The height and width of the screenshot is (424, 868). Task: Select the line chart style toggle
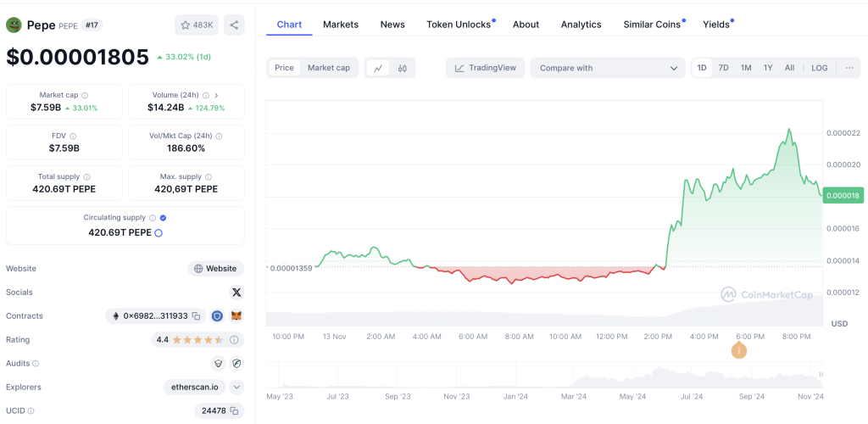(378, 68)
